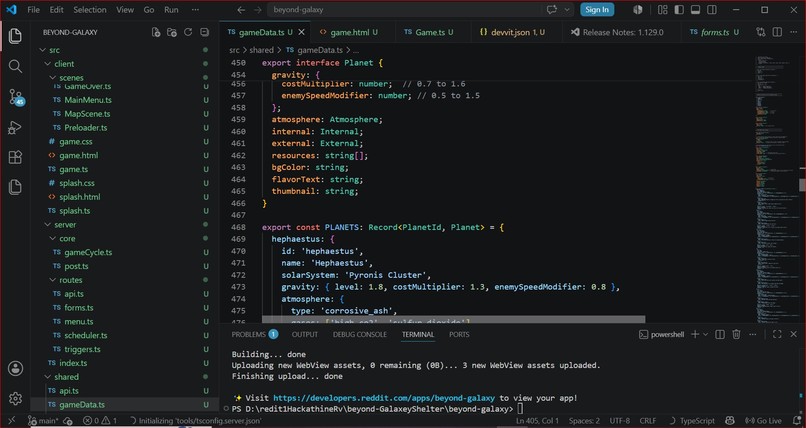Screen dimensions: 806x428
Task: Kill terminal with the trash icon
Action: [x=736, y=334]
